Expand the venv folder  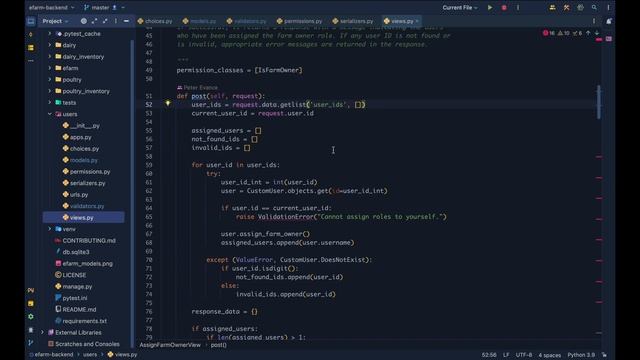coord(50,229)
